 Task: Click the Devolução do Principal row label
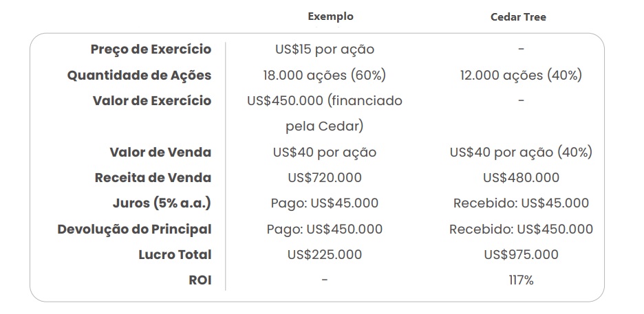click(134, 229)
